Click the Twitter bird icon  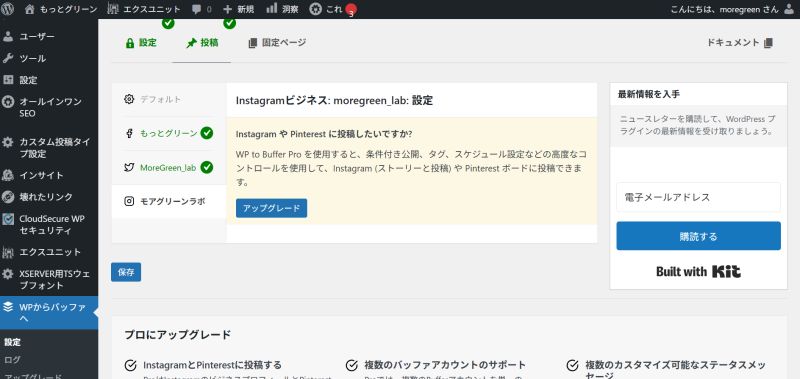pyautogui.click(x=129, y=167)
